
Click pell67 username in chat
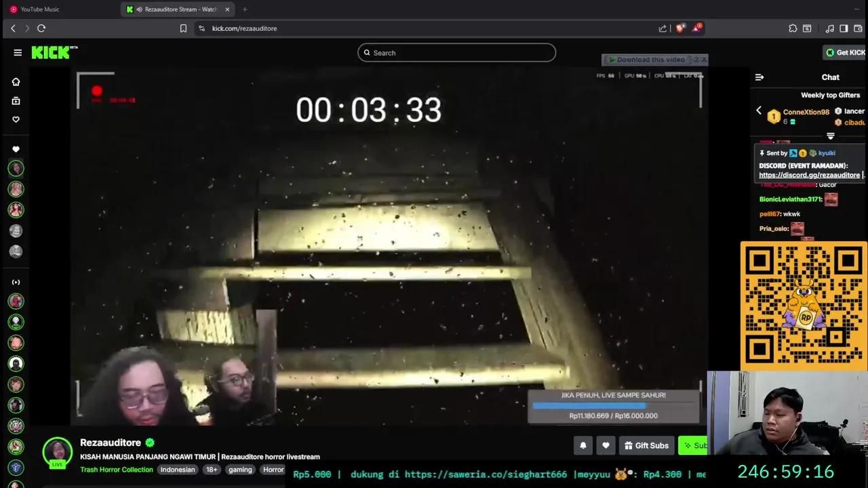pos(769,214)
